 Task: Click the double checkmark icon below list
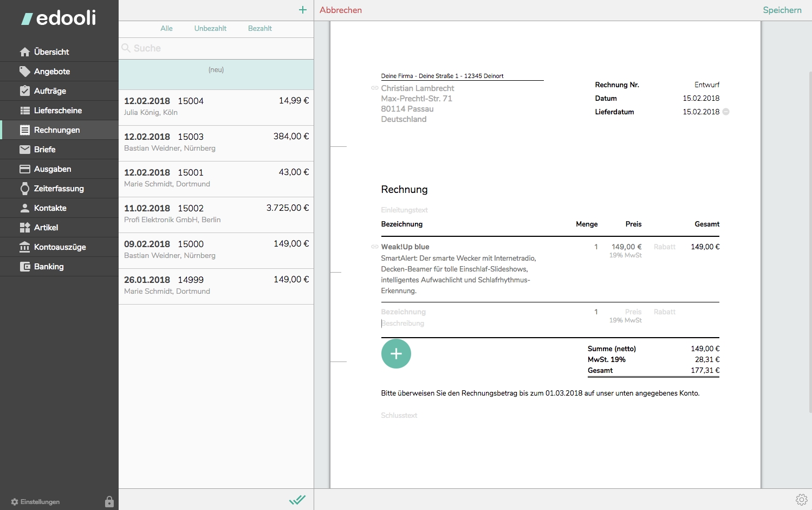click(297, 500)
